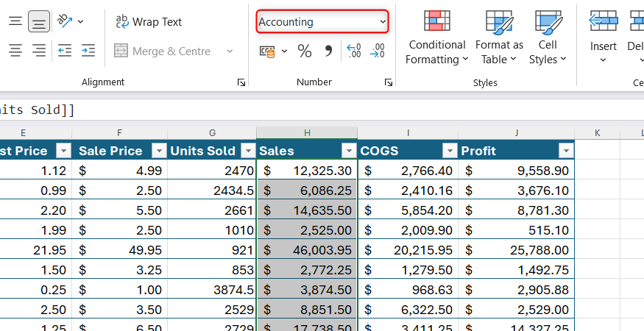Select the Sale Price cell 49.95
The width and height of the screenshot is (644, 331).
tap(119, 250)
